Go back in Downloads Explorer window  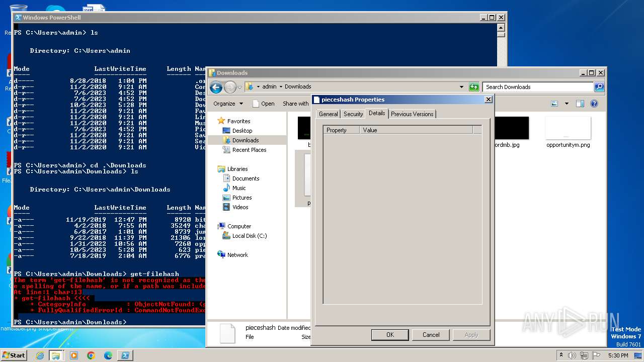(x=216, y=87)
